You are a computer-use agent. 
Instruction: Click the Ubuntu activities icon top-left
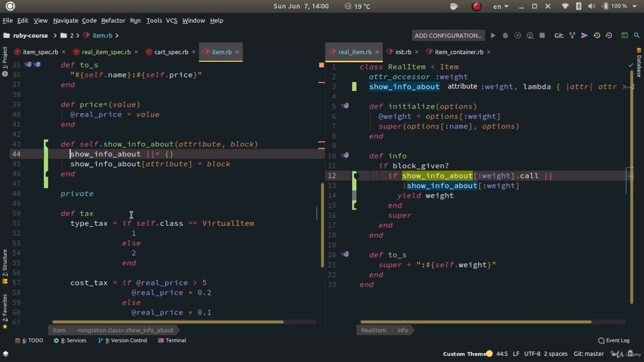(10, 7)
